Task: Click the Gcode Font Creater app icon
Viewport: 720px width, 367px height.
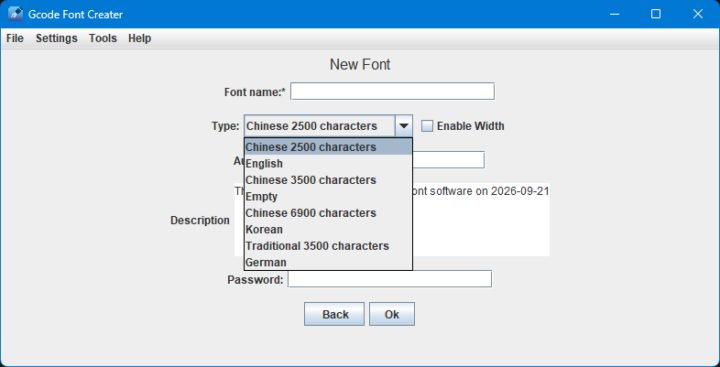Action: pos(15,14)
